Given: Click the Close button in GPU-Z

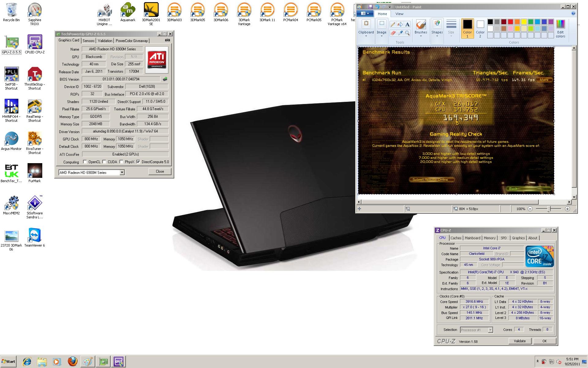Looking at the screenshot, I should [160, 171].
